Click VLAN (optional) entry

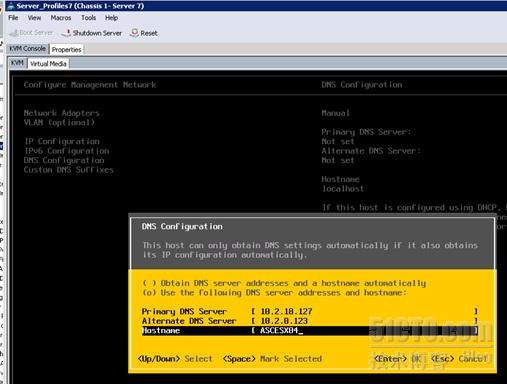(59, 123)
